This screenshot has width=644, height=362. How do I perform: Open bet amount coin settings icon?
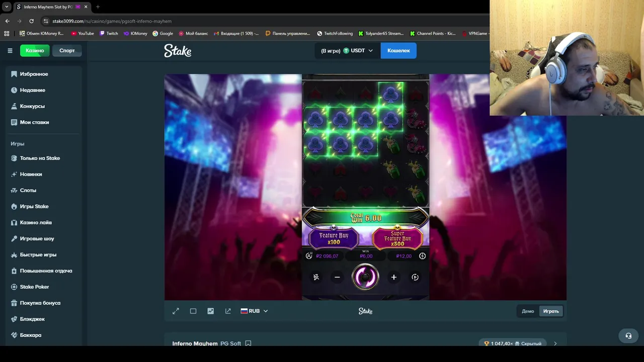(x=422, y=256)
